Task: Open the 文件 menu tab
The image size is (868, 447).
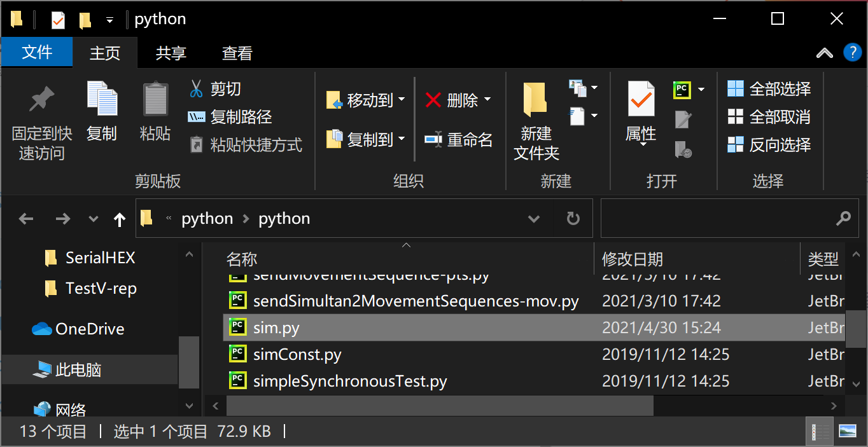Action: pos(37,53)
